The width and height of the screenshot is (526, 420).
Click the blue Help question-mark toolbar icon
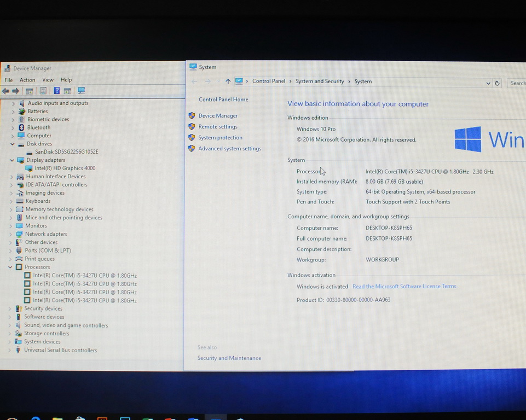pos(57,90)
